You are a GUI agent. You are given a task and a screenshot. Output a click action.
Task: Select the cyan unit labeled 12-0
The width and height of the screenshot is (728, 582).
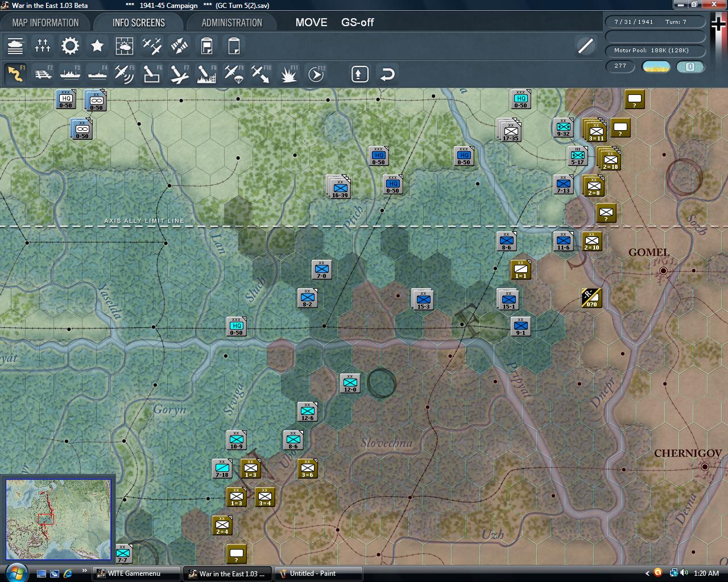click(x=350, y=384)
